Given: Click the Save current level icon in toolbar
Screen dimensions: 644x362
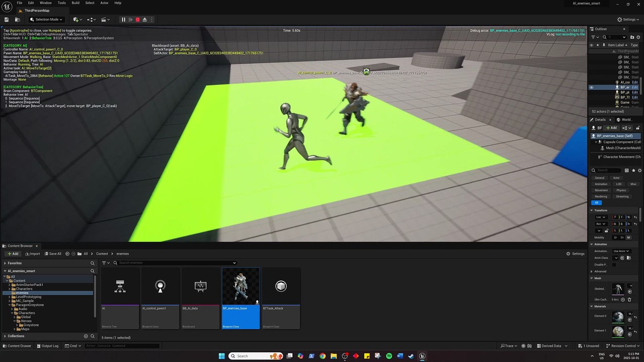Looking at the screenshot, I should (7, 20).
